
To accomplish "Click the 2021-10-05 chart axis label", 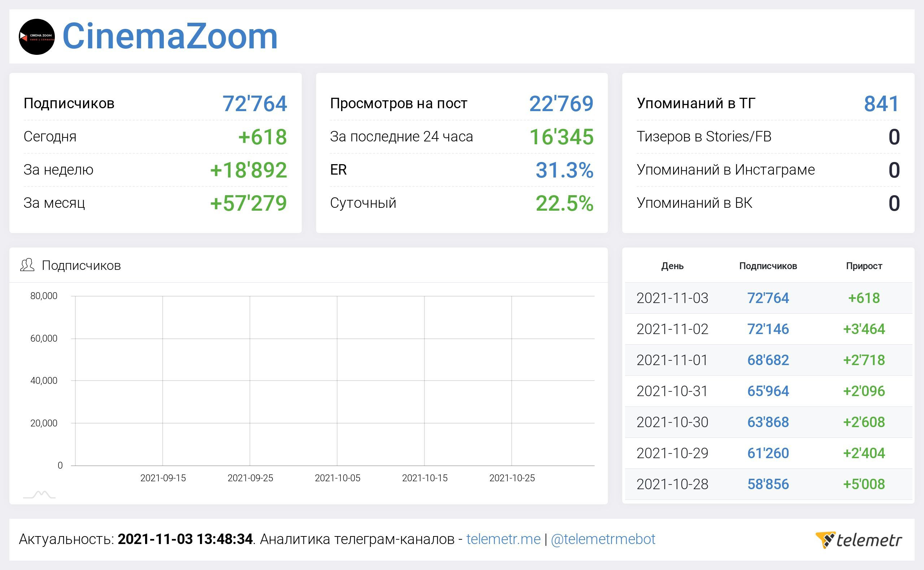I will tap(337, 478).
